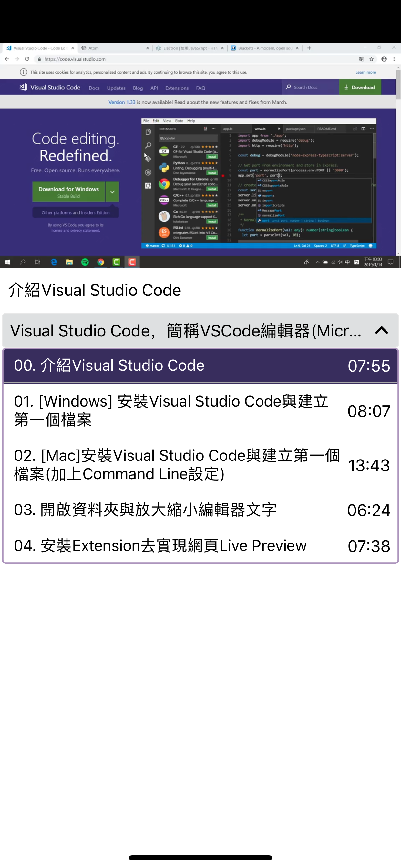Screen dimensions: 401x868
Task: Open the browser three-dot menu
Action: pos(394,59)
